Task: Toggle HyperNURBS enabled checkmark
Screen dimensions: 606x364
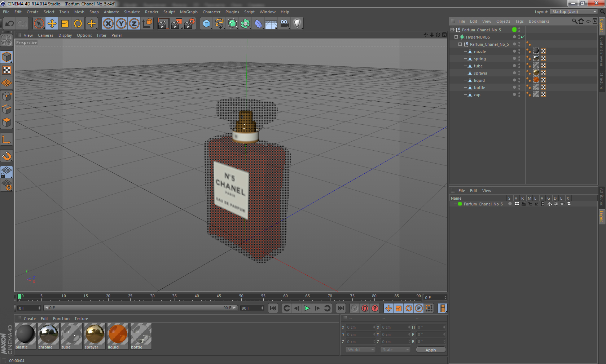Action: click(523, 37)
